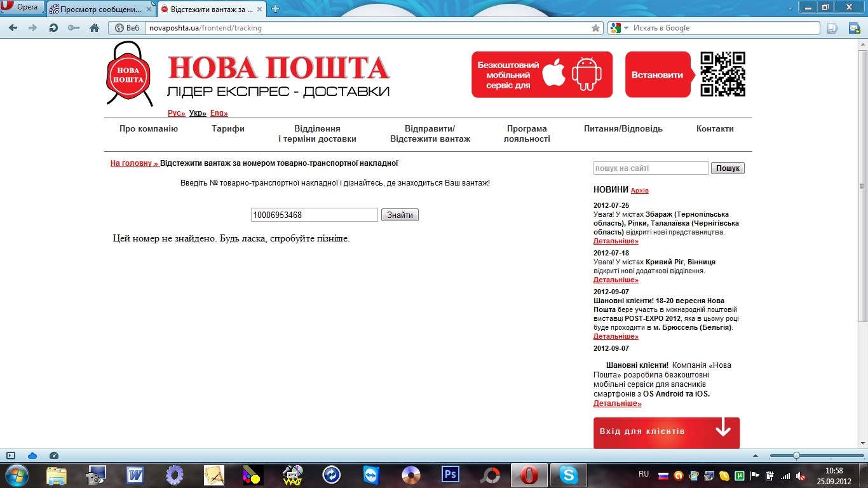This screenshot has height=488, width=868.
Task: Open the Тарифи menu item
Action: 228,128
